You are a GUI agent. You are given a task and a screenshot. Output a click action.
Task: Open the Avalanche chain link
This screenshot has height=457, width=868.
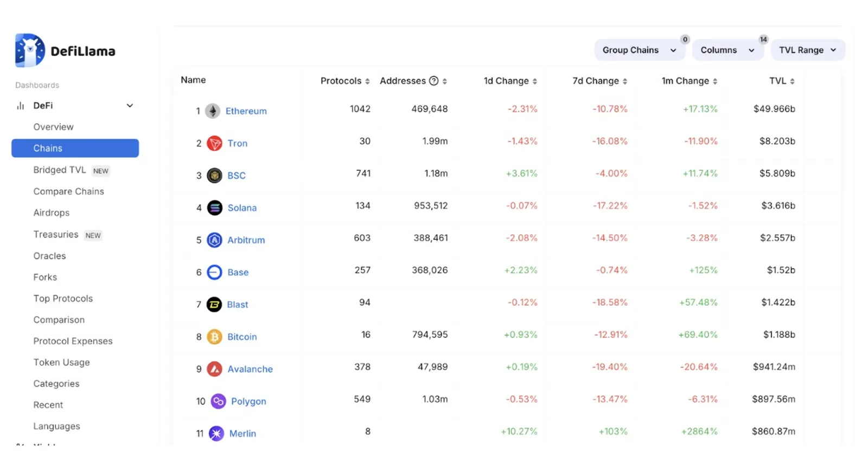(x=250, y=369)
